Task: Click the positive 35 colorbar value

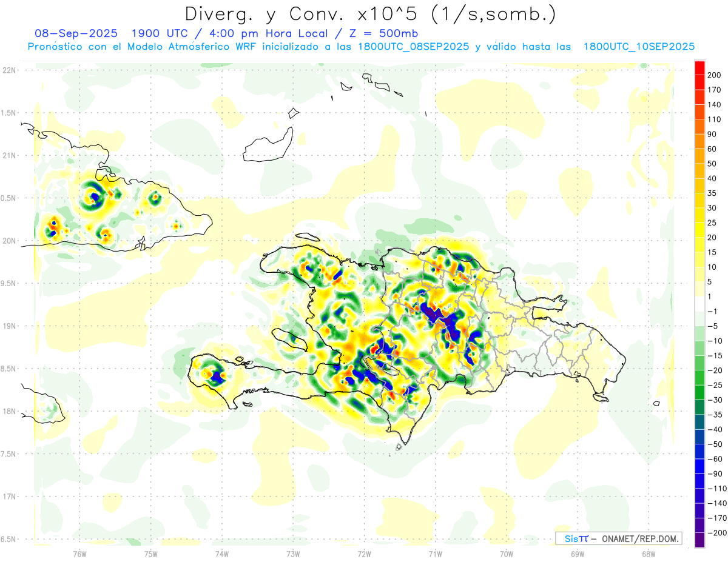Action: (x=712, y=193)
